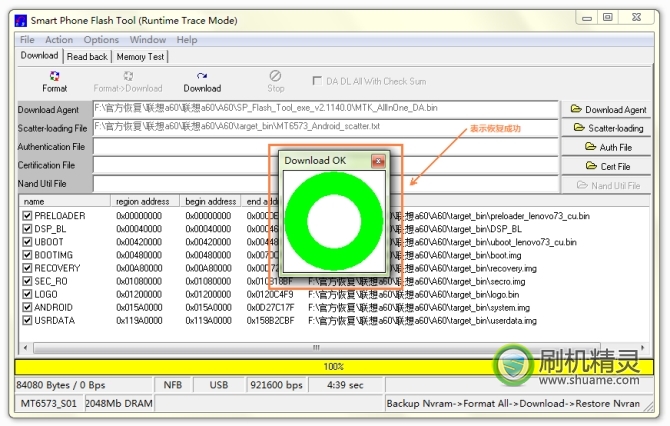The width and height of the screenshot is (670, 426).
Task: Click the Download toolbar icon
Action: pos(202,81)
